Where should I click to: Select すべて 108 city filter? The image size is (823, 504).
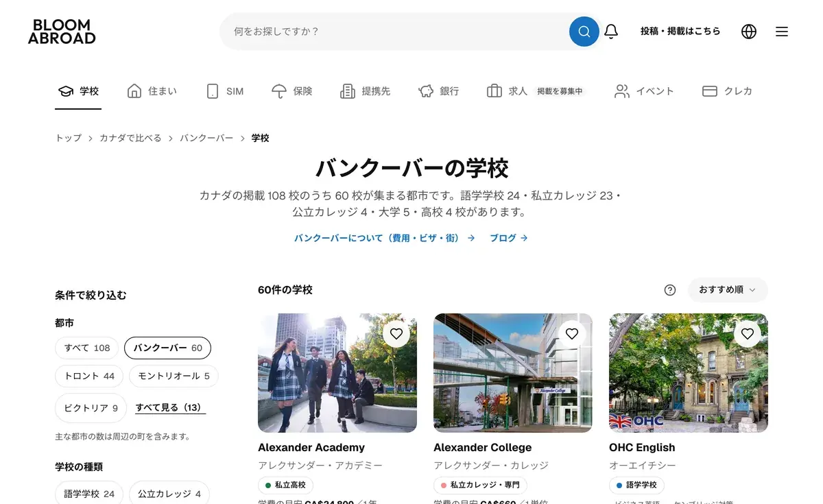pyautogui.click(x=87, y=348)
